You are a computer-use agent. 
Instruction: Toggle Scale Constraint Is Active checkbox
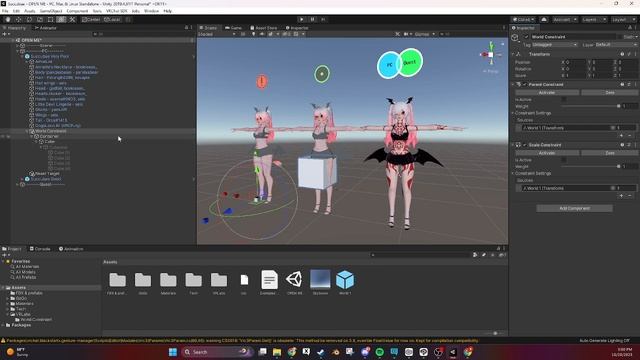pos(564,160)
